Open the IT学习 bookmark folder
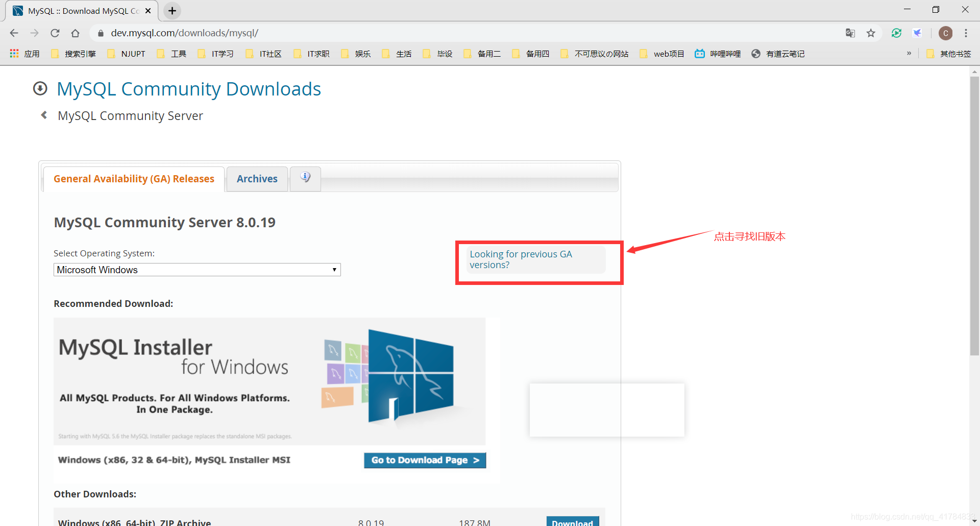Screen dimensions: 980x526 [216, 54]
